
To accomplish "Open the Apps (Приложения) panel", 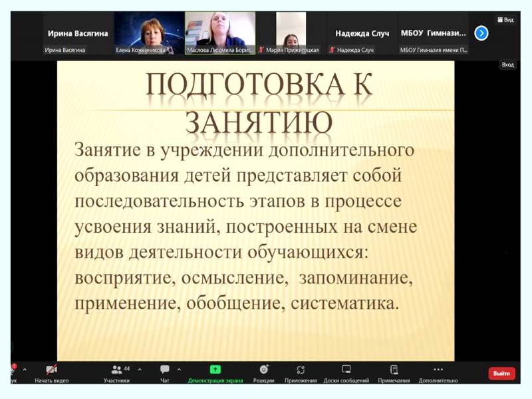I will pyautogui.click(x=301, y=370).
